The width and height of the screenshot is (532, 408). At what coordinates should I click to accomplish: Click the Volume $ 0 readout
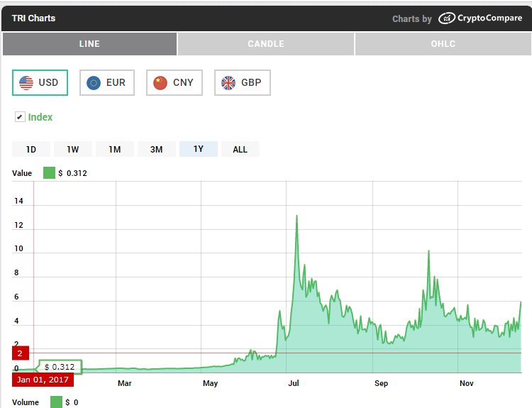click(x=72, y=402)
